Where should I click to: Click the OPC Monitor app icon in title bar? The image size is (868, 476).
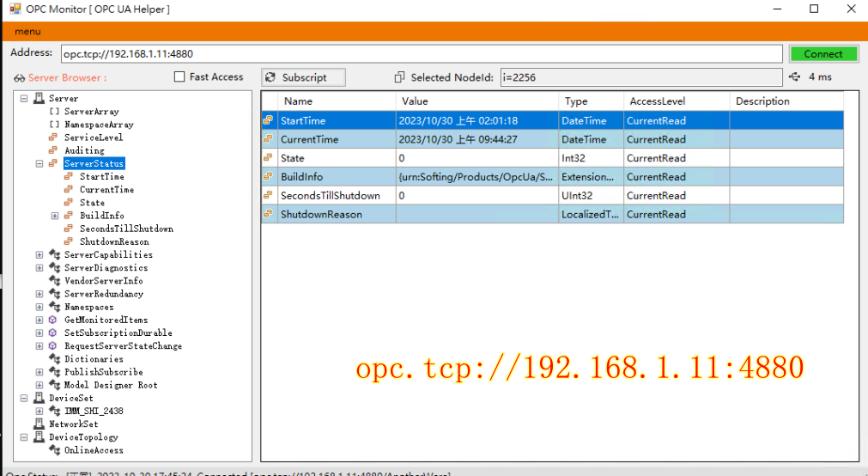coord(15,9)
